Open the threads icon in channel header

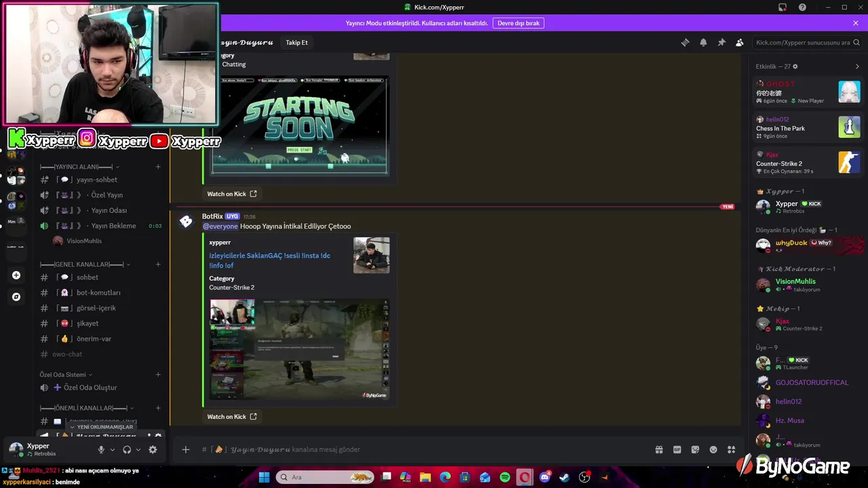(x=685, y=43)
